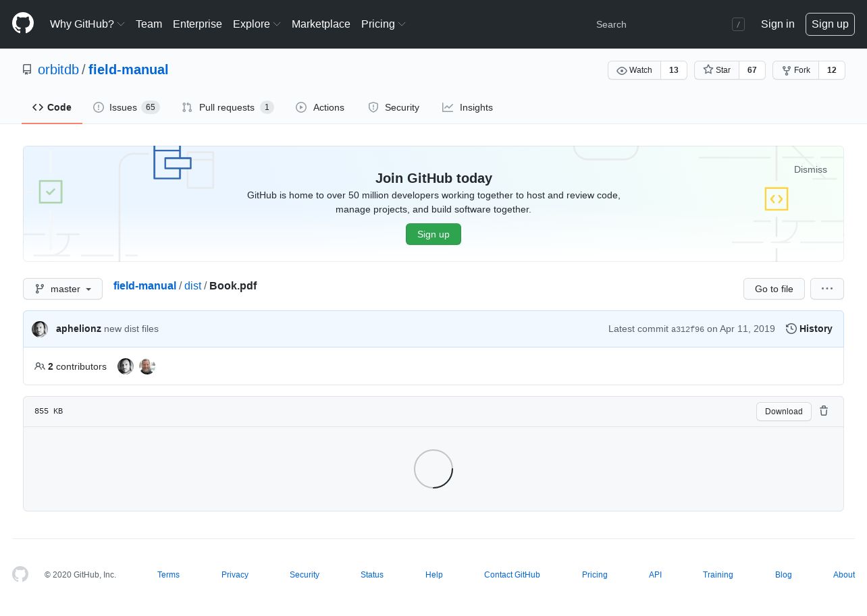867x616 pixels.
Task: Open the Actions tab
Action: coord(320,107)
